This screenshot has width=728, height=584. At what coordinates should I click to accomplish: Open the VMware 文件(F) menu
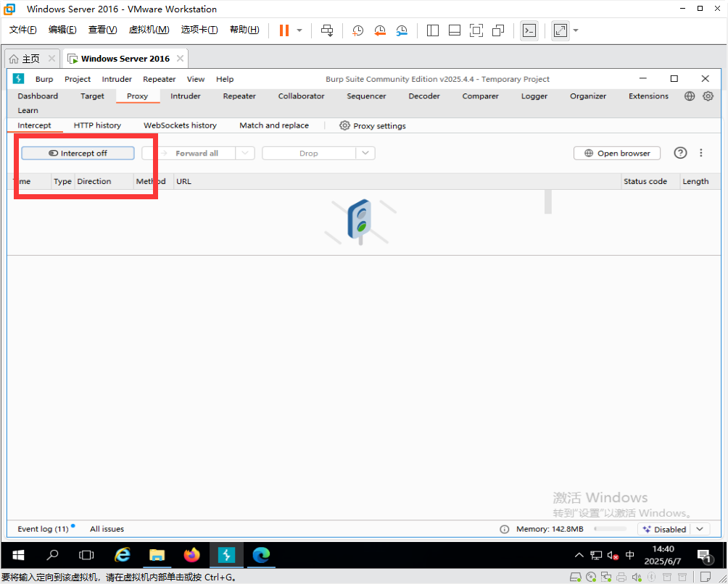(22, 30)
